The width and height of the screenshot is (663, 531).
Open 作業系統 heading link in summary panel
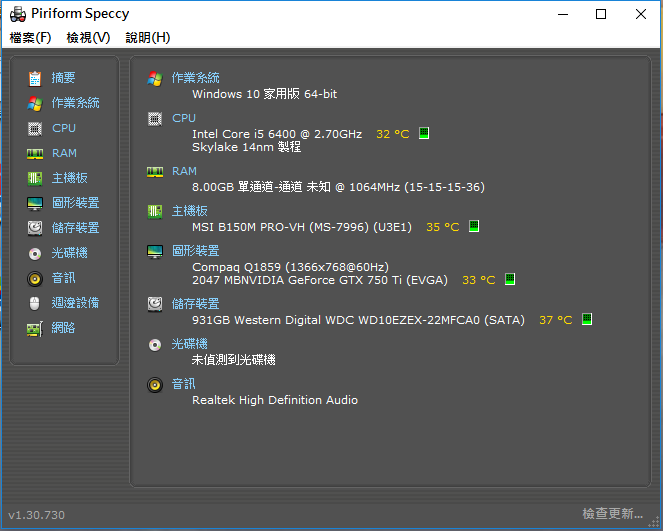pyautogui.click(x=195, y=78)
